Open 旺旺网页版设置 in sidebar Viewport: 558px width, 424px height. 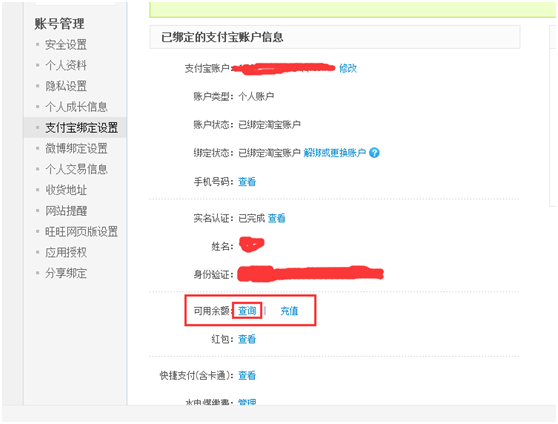coord(81,231)
